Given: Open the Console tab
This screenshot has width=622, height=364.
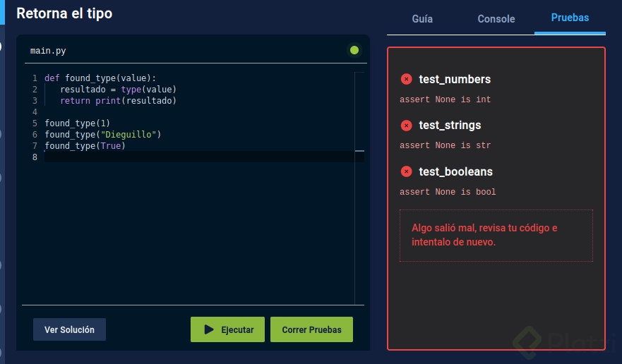Looking at the screenshot, I should [496, 19].
